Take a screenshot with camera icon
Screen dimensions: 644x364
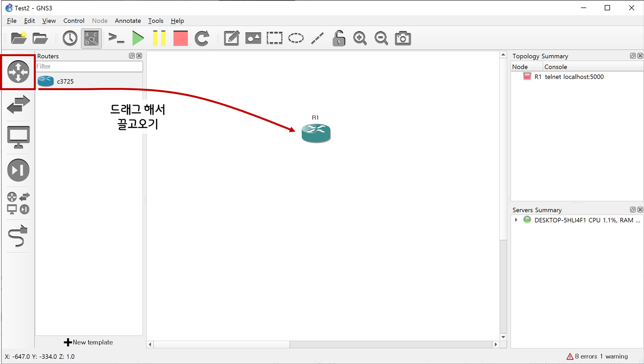403,38
